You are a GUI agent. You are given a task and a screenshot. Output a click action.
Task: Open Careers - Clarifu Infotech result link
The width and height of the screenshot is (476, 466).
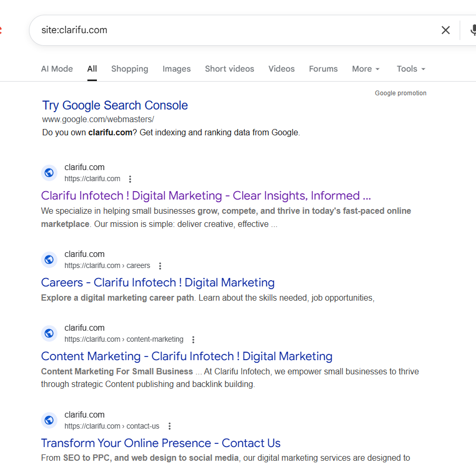click(x=158, y=283)
